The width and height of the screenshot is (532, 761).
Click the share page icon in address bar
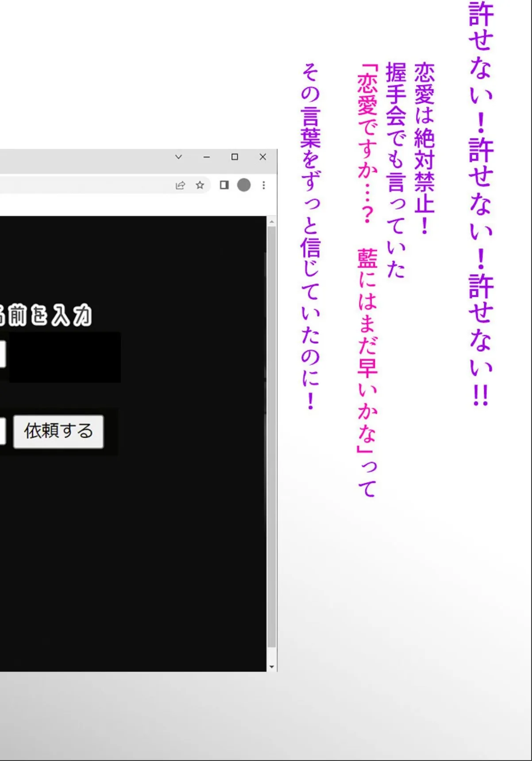(180, 185)
